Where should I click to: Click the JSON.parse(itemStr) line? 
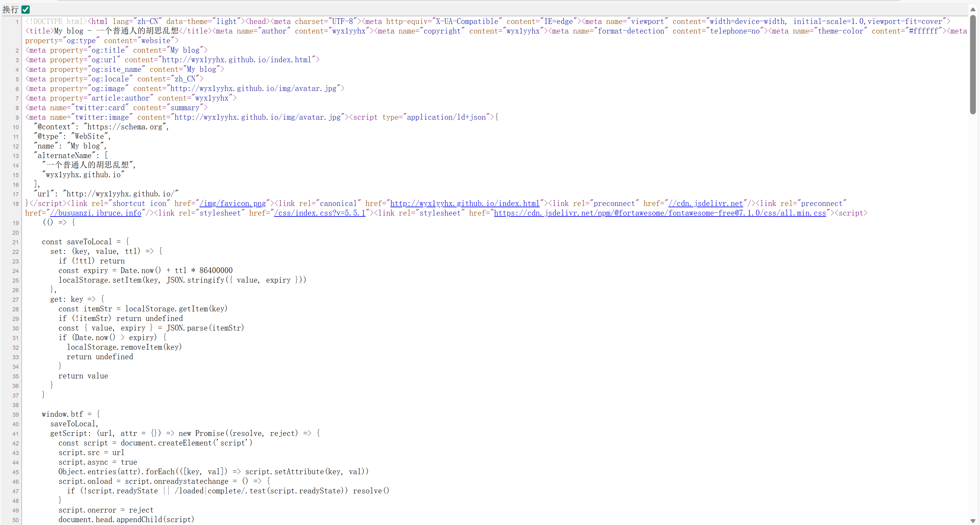tap(151, 328)
